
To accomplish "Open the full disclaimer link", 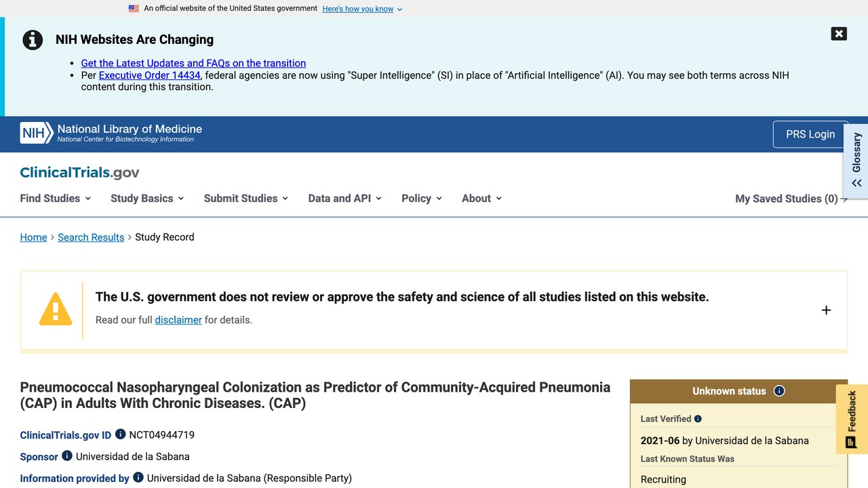I will coord(178,320).
